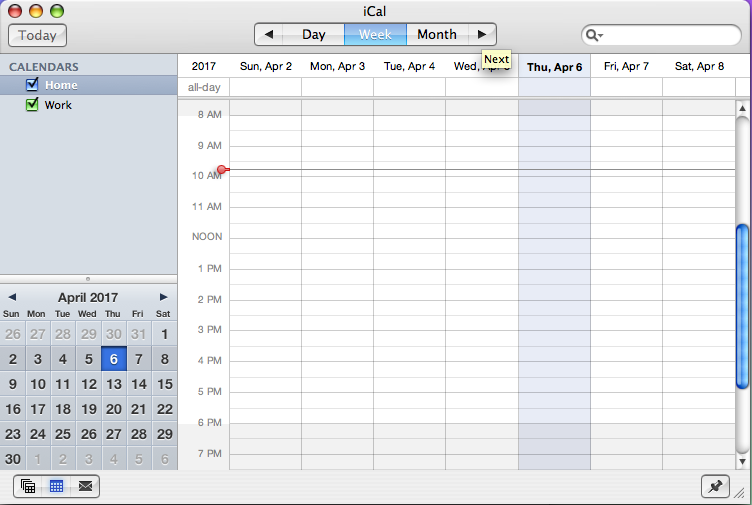Select April 1 in mini calendar
This screenshot has height=505, width=752.
[164, 334]
